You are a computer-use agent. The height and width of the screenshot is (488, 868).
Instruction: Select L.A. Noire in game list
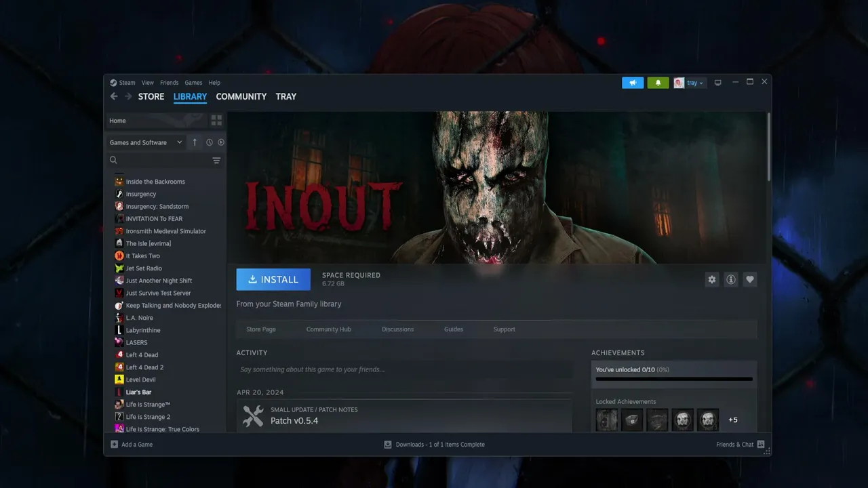point(140,318)
